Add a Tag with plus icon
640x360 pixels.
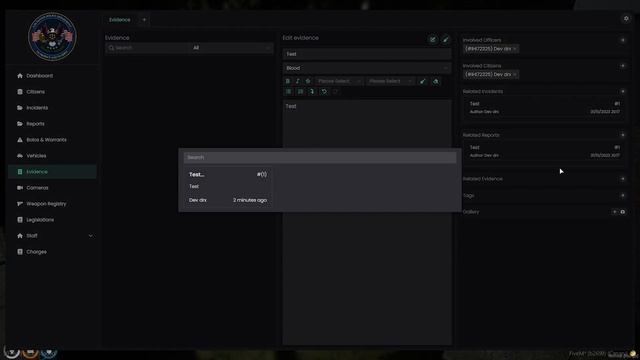(622, 196)
